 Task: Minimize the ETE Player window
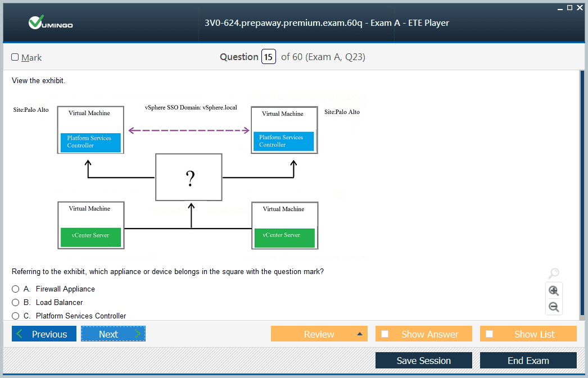coord(560,8)
